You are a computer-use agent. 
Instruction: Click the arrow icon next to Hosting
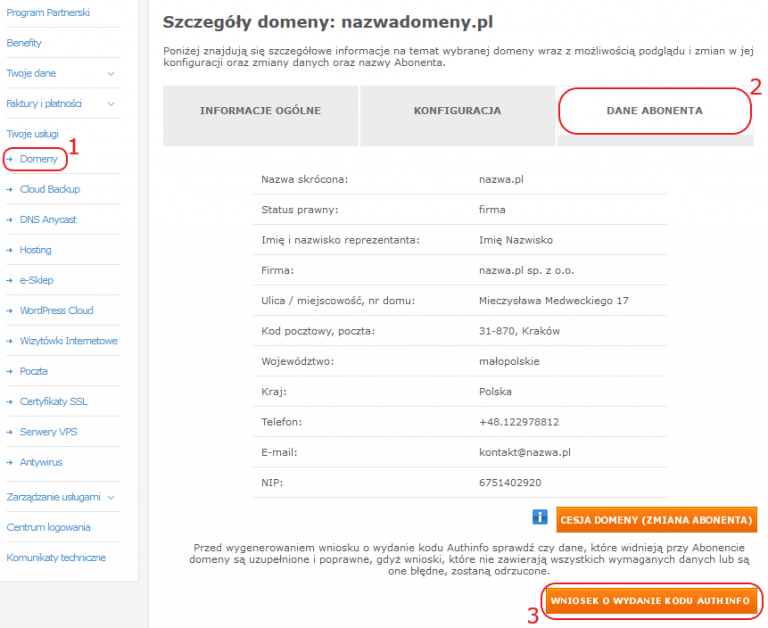pos(10,250)
